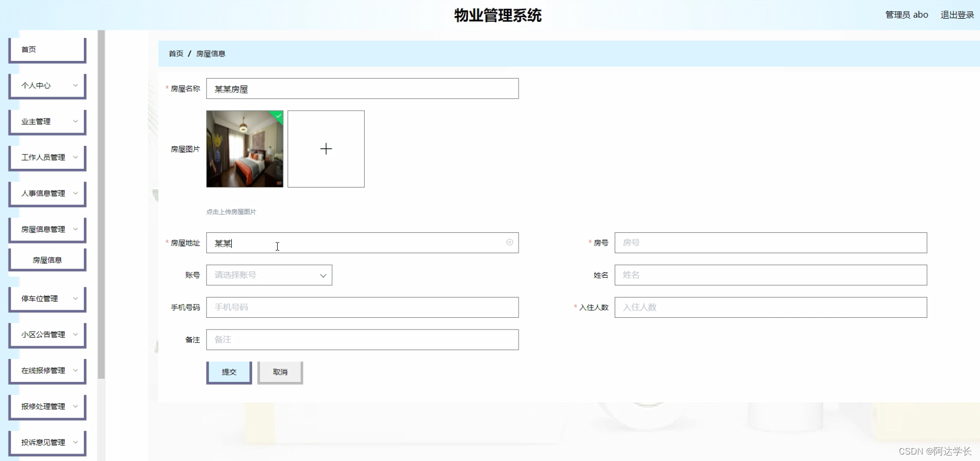Expand the 业主管理 sidebar menu

click(48, 121)
